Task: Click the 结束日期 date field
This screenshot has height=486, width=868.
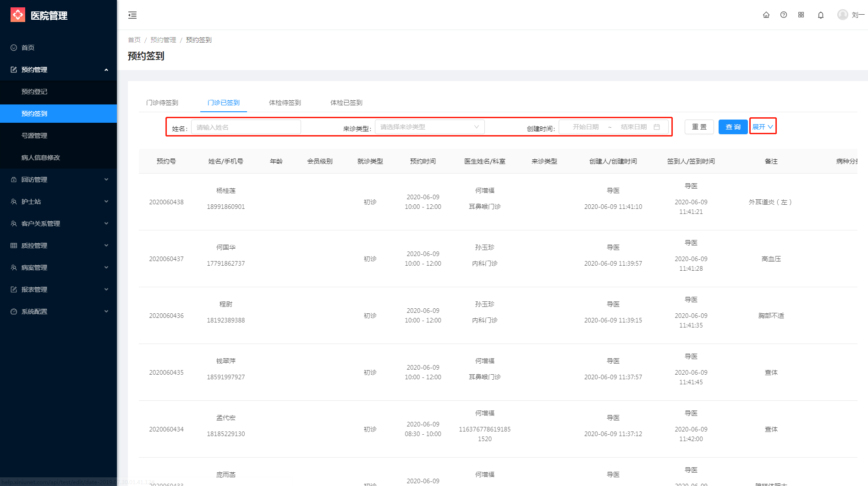Action: (x=634, y=127)
